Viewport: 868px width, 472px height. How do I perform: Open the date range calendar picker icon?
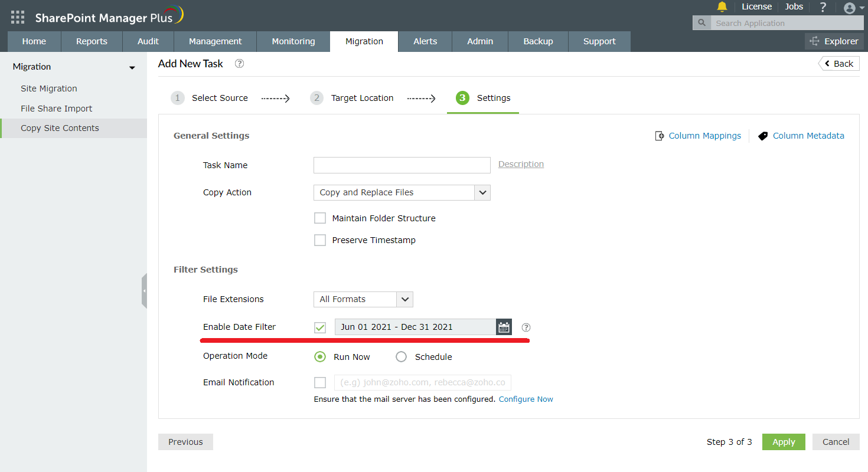[x=504, y=327]
